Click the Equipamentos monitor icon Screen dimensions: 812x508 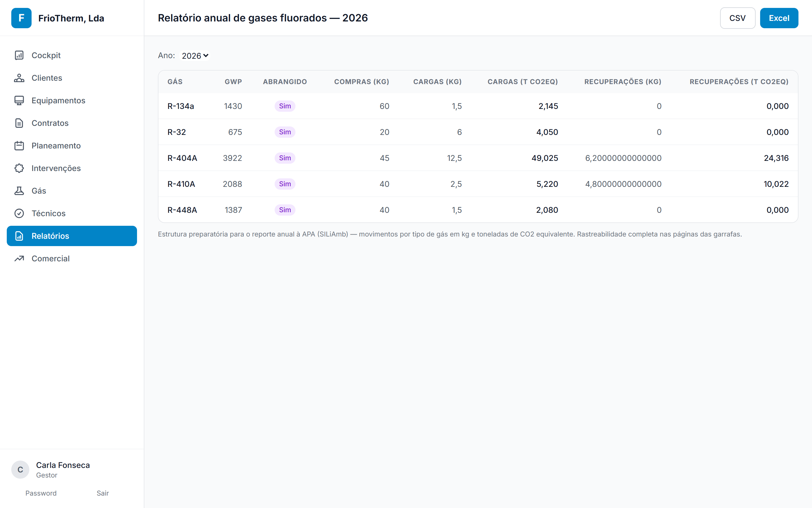19,100
